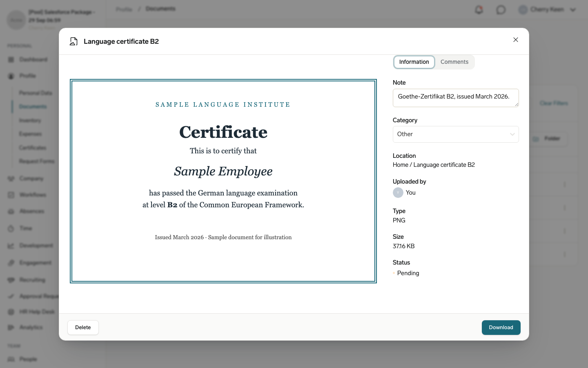Image resolution: width=588 pixels, height=368 pixels.
Task: Open Dashboard in background sidebar
Action: pos(33,60)
